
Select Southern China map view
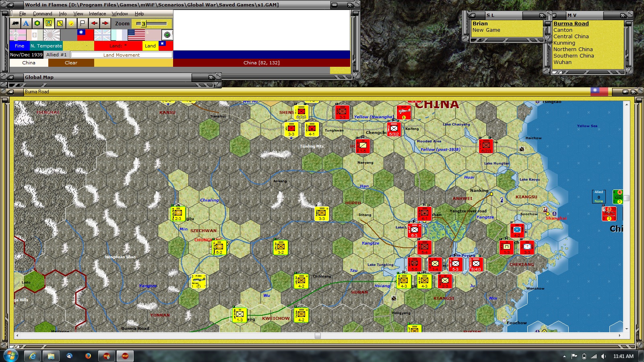[574, 56]
